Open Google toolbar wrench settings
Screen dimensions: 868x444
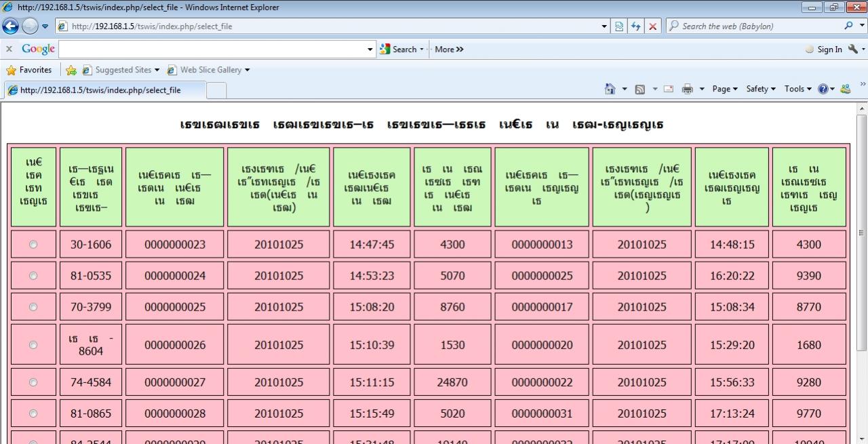pyautogui.click(x=853, y=49)
